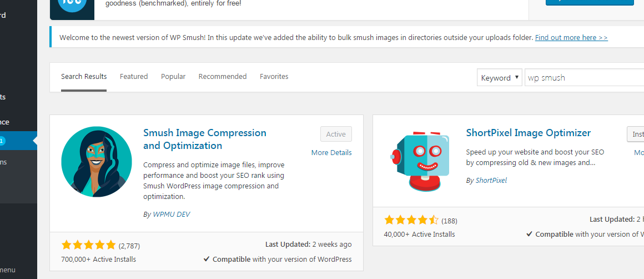Click the ShortPixel author link
This screenshot has width=644, height=279.
tap(491, 181)
